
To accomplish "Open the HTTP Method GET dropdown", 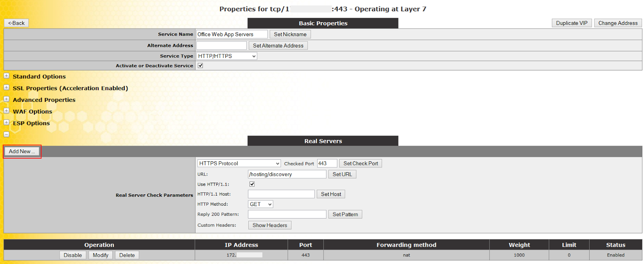I will (260, 204).
